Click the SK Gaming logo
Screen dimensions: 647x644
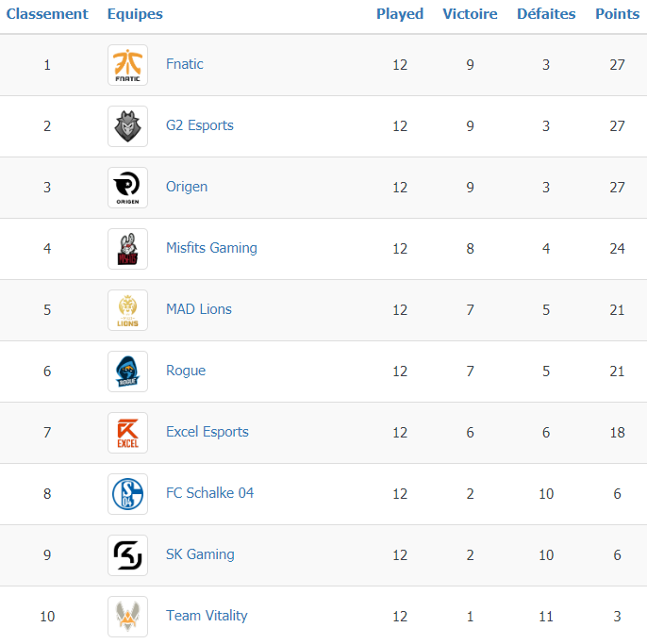(127, 555)
